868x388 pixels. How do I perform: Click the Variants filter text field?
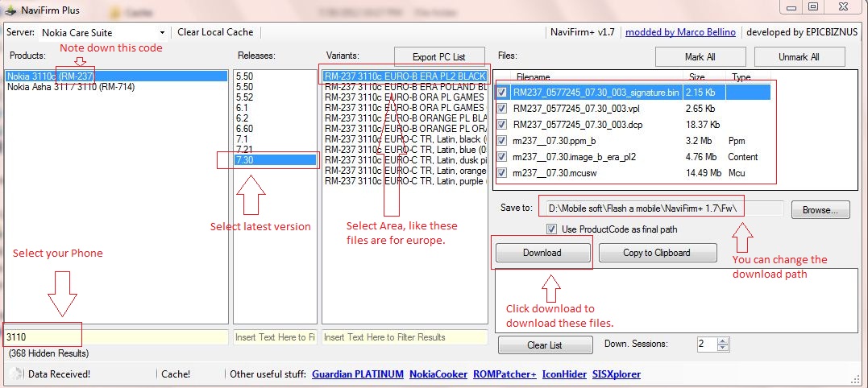point(405,337)
